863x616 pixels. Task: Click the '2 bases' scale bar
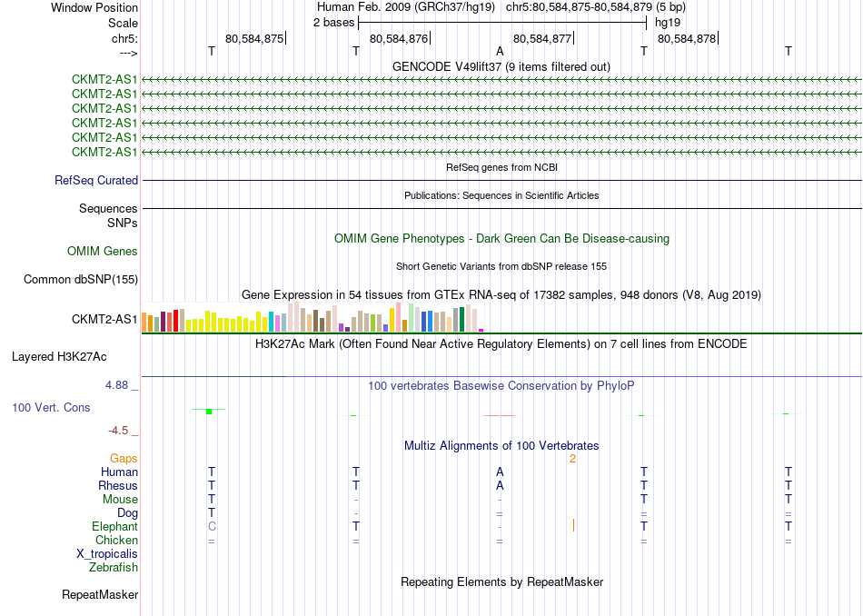(502, 23)
